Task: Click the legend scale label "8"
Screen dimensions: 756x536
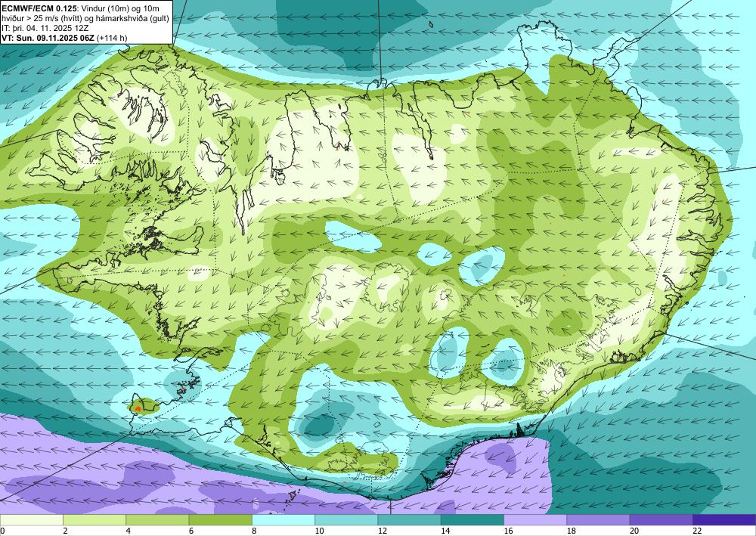Action: (x=254, y=531)
